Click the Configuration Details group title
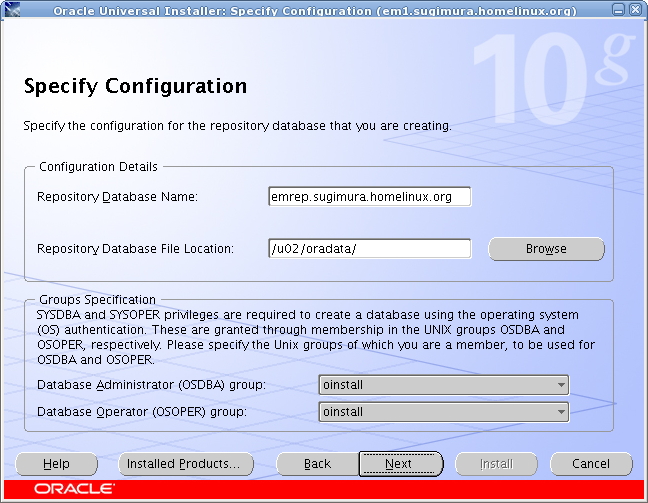648x503 pixels. click(x=98, y=167)
